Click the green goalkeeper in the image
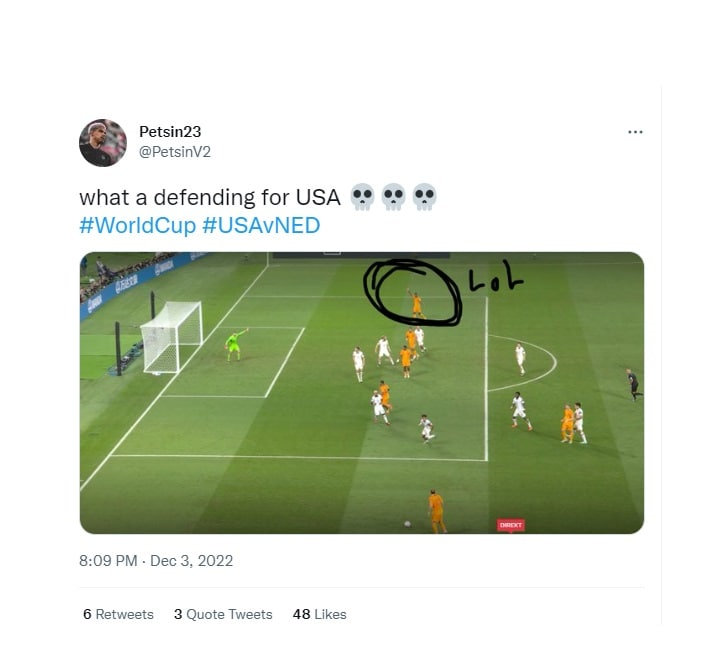Image resolution: width=717 pixels, height=670 pixels. (235, 345)
